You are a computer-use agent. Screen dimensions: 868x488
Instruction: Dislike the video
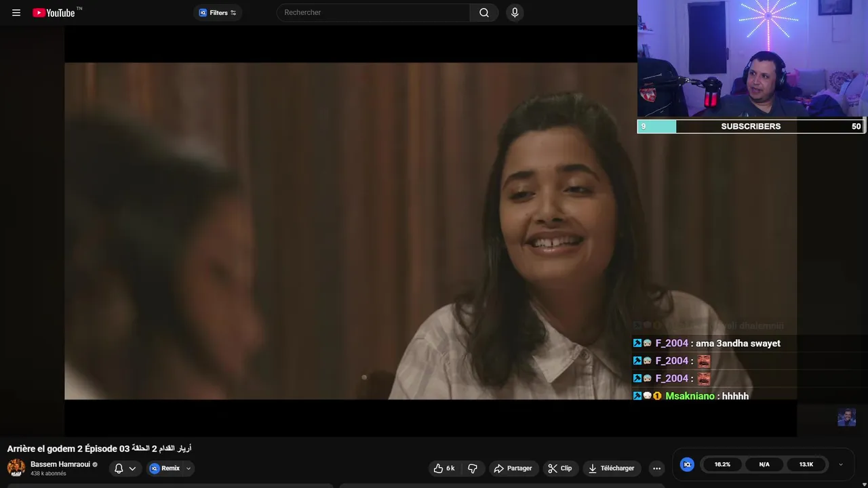click(x=473, y=468)
